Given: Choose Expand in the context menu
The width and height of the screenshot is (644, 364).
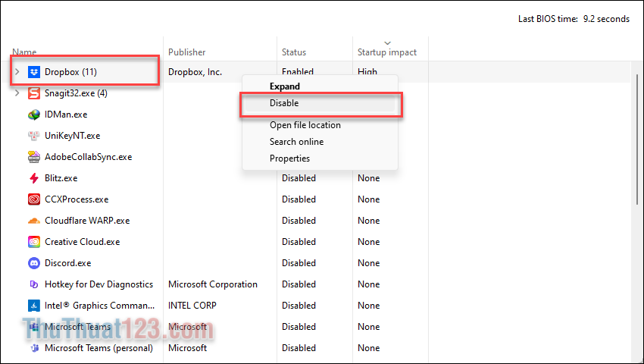Looking at the screenshot, I should click(285, 86).
